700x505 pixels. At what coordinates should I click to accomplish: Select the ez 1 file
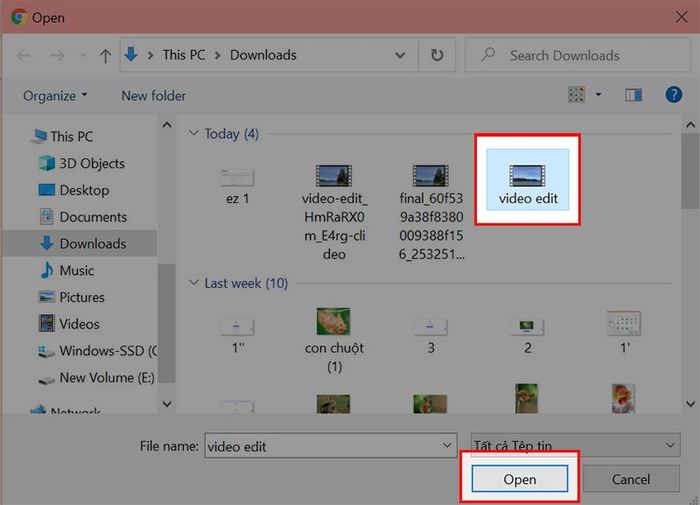237,186
